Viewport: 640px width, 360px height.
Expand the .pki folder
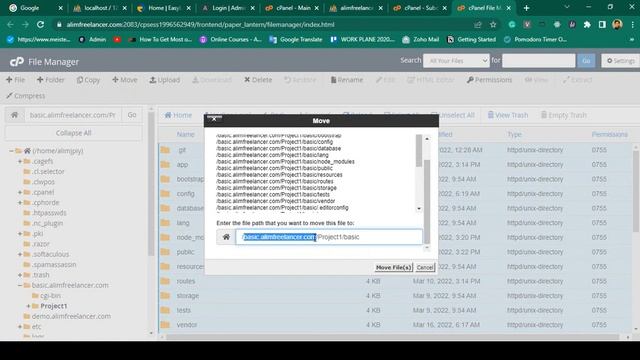(20, 234)
